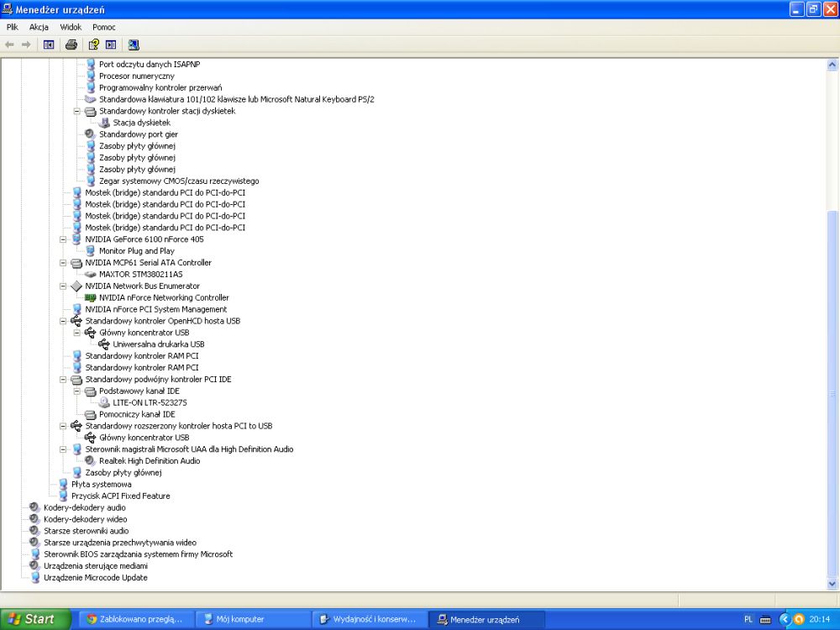Viewport: 840px width, 630px height.
Task: Open the Plik menu
Action: point(13,27)
